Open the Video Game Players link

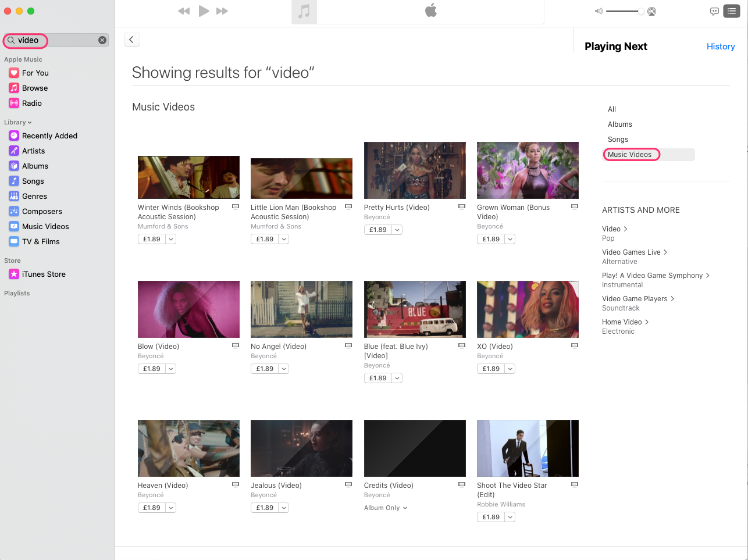[638, 299]
